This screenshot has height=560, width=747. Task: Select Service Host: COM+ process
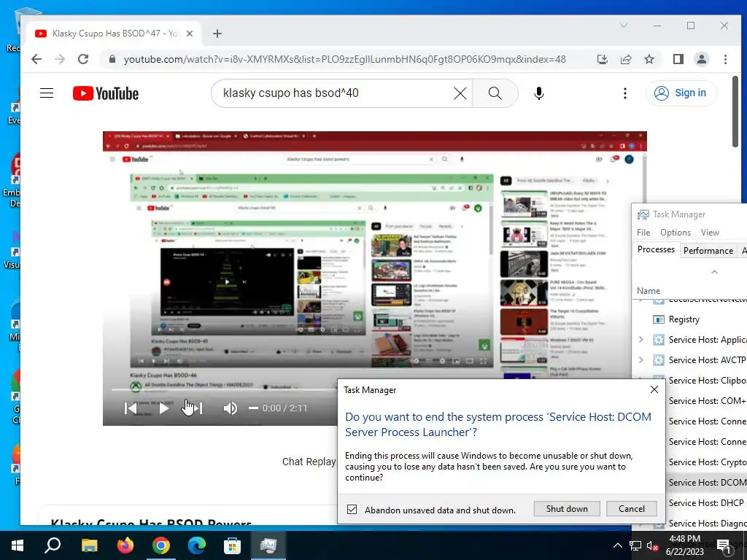tap(706, 401)
